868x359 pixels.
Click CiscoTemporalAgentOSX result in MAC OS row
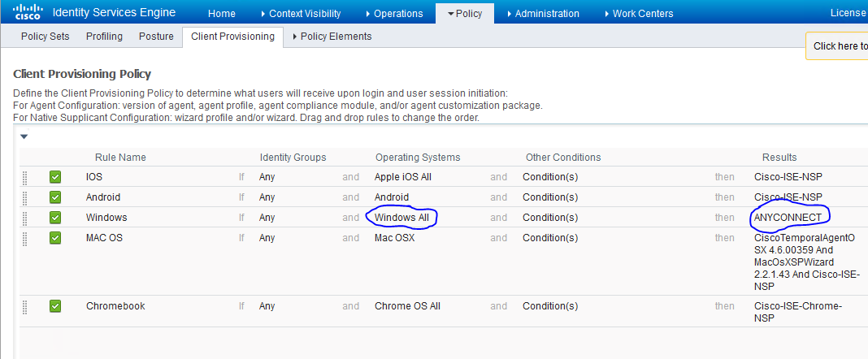(x=806, y=262)
